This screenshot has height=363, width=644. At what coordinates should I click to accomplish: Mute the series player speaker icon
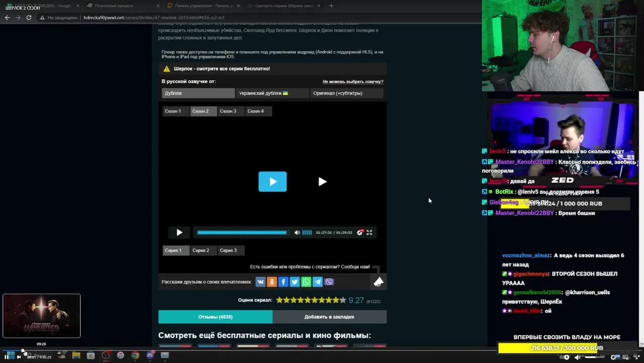pyautogui.click(x=297, y=232)
